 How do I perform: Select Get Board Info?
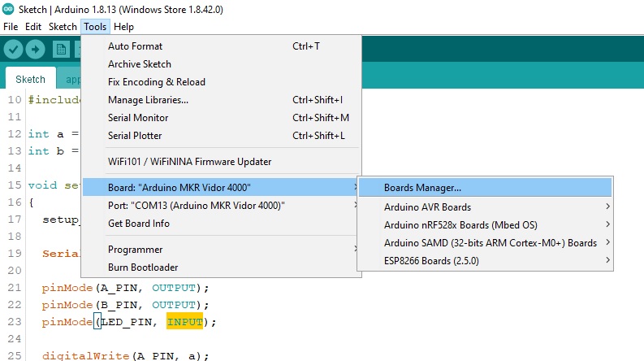point(139,224)
